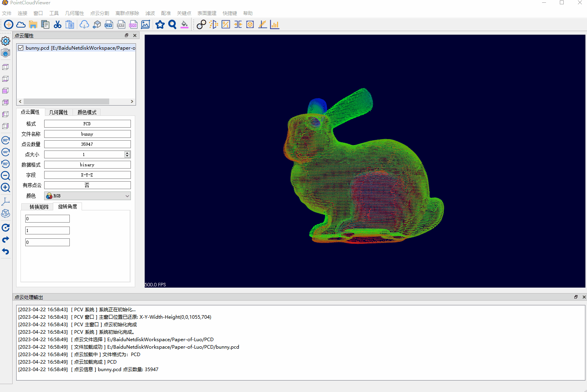
Task: Open settings with the gear icon
Action: 6,41
